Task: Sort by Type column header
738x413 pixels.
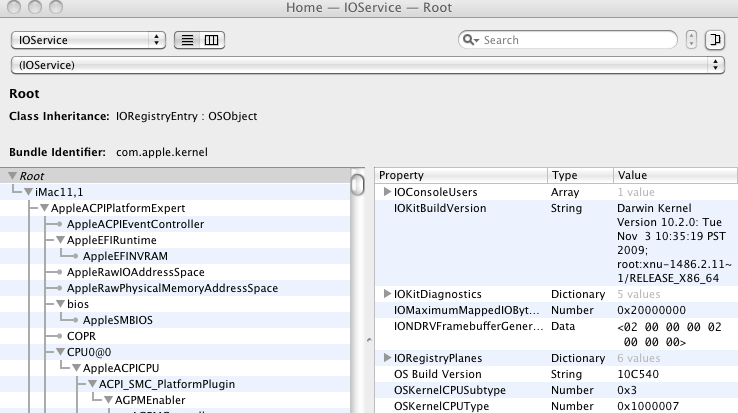Action: click(x=580, y=175)
